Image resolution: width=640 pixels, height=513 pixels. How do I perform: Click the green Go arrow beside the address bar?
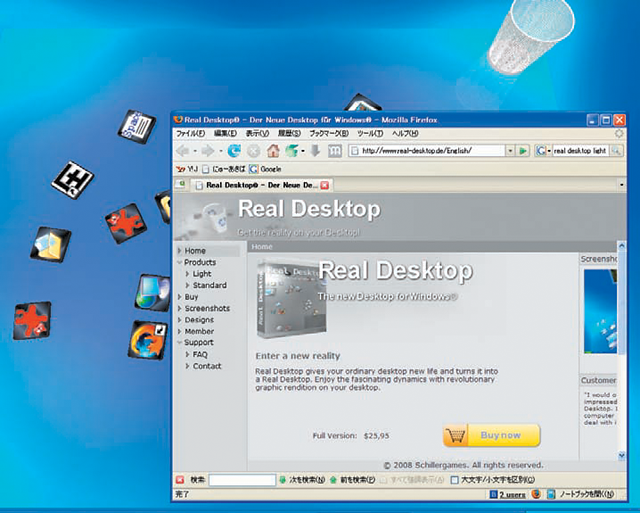[x=523, y=151]
